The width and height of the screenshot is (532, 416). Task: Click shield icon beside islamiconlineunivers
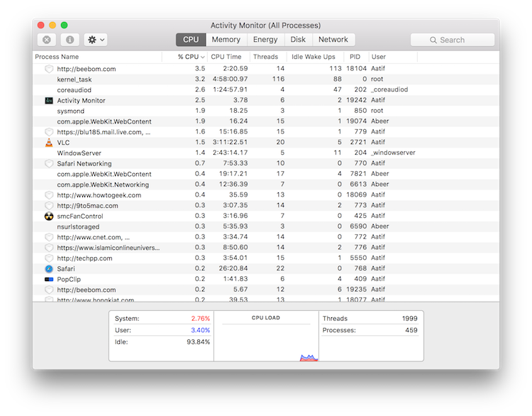(49, 248)
